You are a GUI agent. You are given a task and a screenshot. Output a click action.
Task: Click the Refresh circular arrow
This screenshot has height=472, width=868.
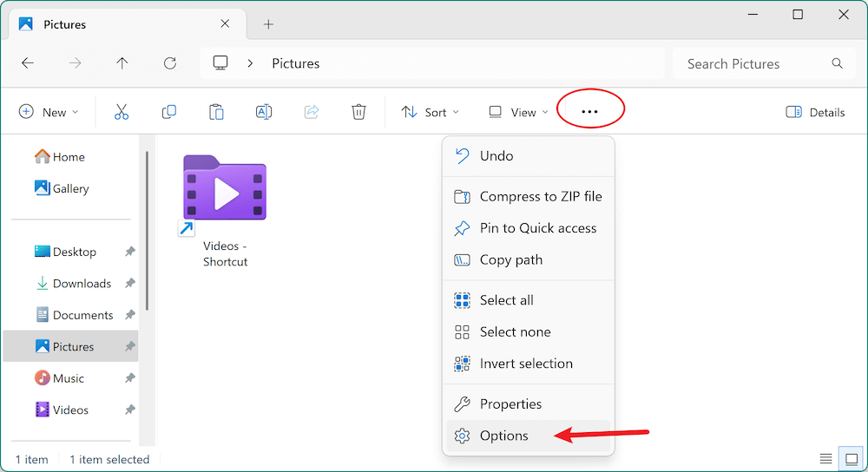point(170,63)
